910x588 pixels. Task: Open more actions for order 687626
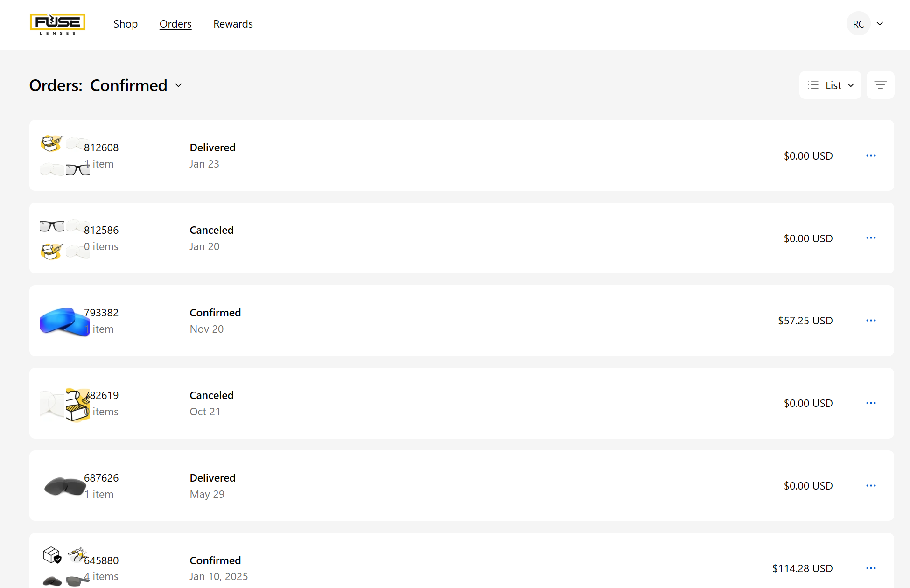871,486
